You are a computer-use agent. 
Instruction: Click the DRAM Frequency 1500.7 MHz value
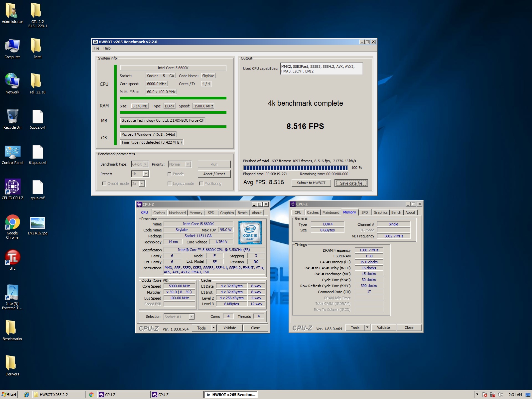[369, 250]
